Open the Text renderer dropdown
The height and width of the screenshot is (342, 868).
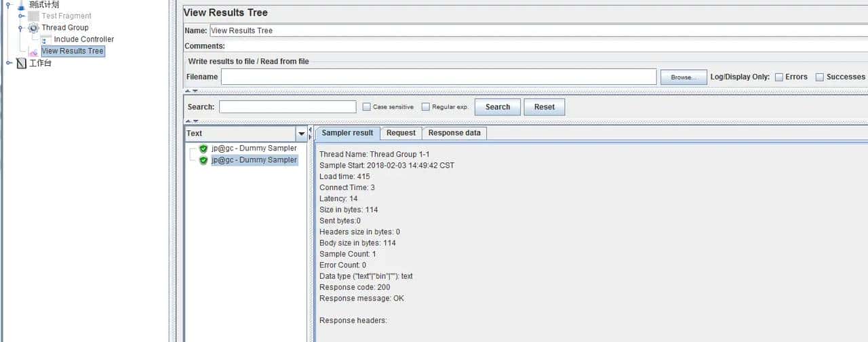[x=302, y=134]
